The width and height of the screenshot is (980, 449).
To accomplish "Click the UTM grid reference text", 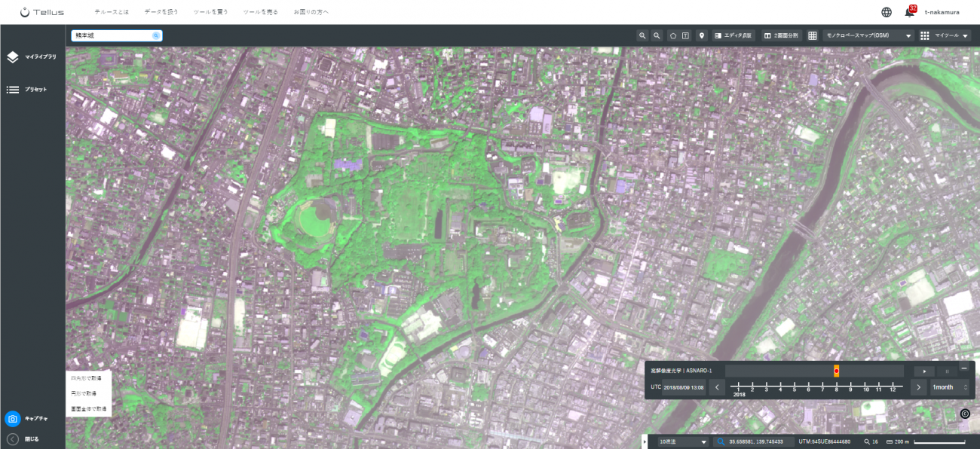I will pos(825,441).
